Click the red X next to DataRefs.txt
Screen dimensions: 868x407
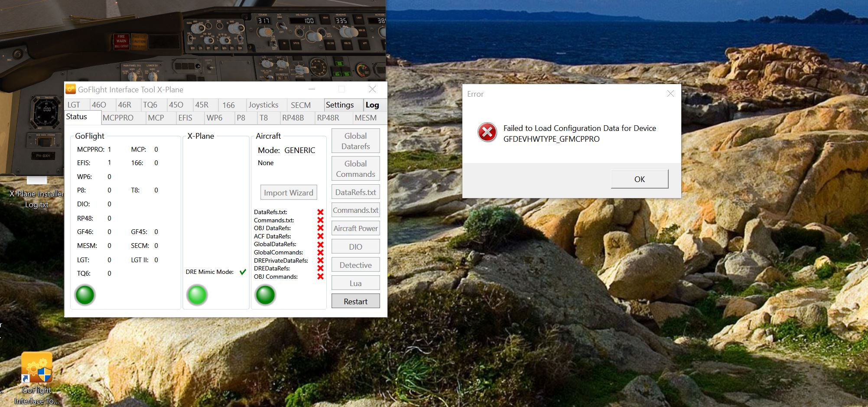[320, 212]
